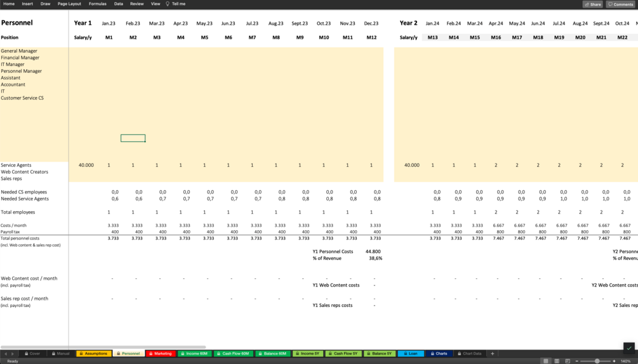The width and height of the screenshot is (638, 364).
Task: Select the Customer Service CS cell
Action: (22, 98)
